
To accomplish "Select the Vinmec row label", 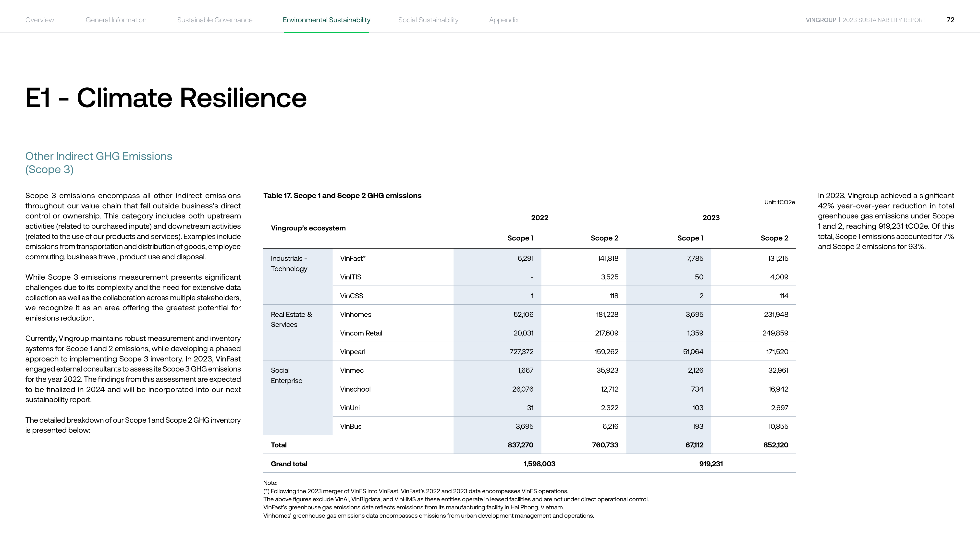I will 352,370.
